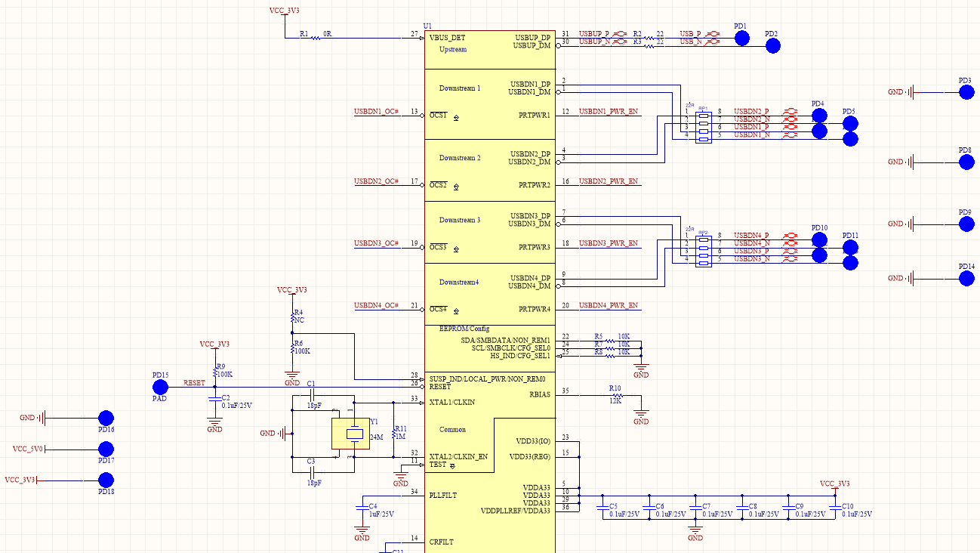The height and width of the screenshot is (553, 980).
Task: Select pad PD9 circle
Action: 966,224
